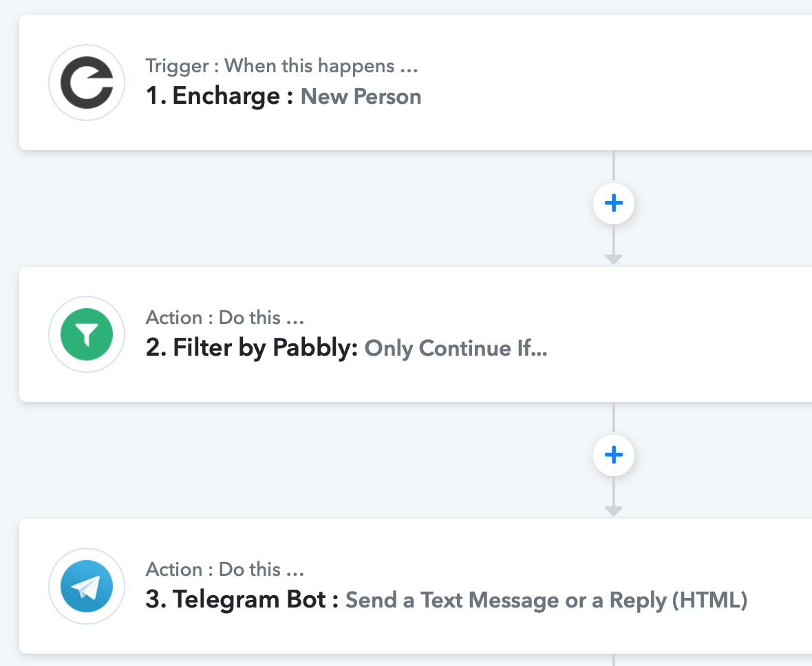Viewport: 812px width, 666px height.
Task: Click the green Filter by Pabbly funnel icon
Action: coord(87,334)
